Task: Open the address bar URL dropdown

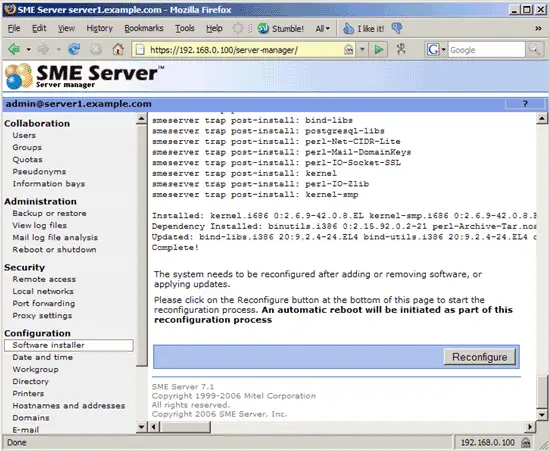Action: (x=362, y=49)
